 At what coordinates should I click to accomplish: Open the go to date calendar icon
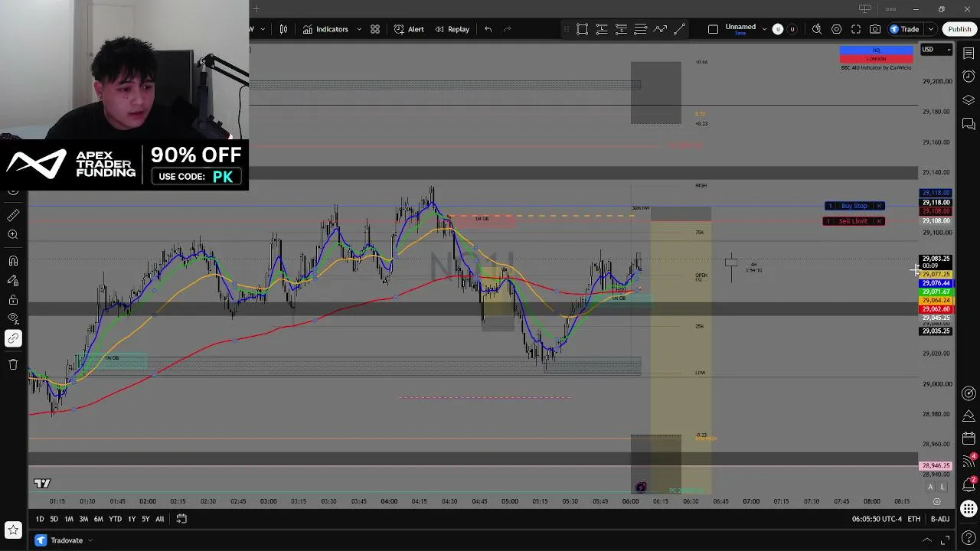pos(181,519)
